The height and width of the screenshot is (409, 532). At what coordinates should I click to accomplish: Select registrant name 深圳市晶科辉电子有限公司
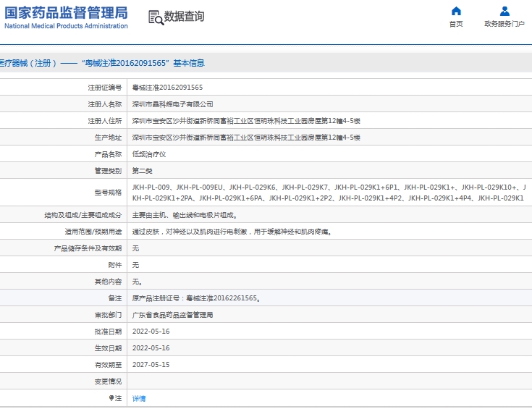172,104
